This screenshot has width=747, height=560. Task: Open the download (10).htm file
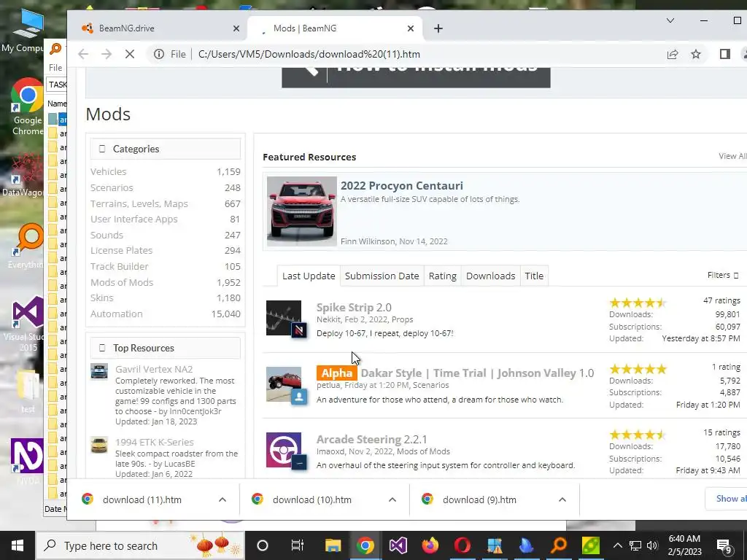click(312, 499)
